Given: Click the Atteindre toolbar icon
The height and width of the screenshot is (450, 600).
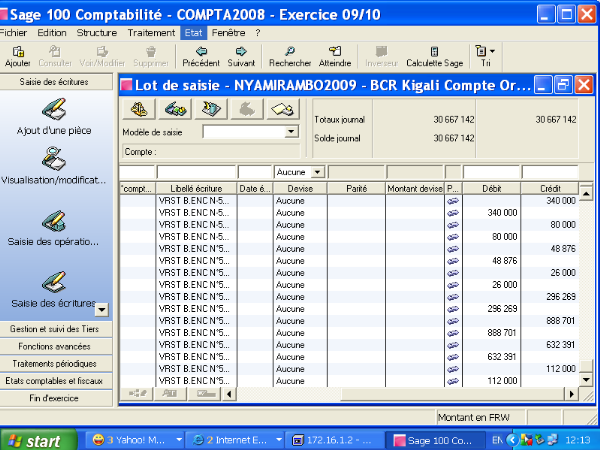Looking at the screenshot, I should [335, 56].
